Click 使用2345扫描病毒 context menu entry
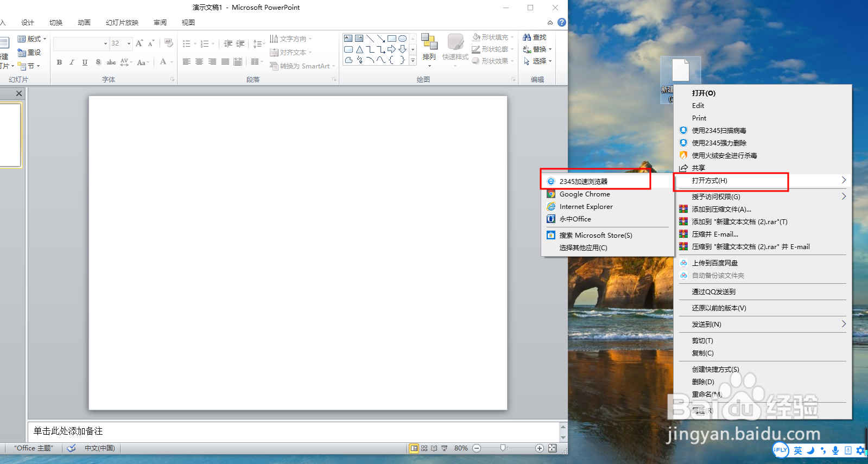Viewport: 868px width, 464px height. [762, 131]
